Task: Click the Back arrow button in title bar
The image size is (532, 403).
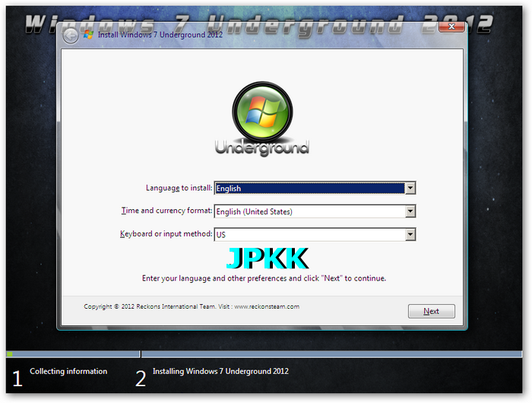Action: coord(71,36)
